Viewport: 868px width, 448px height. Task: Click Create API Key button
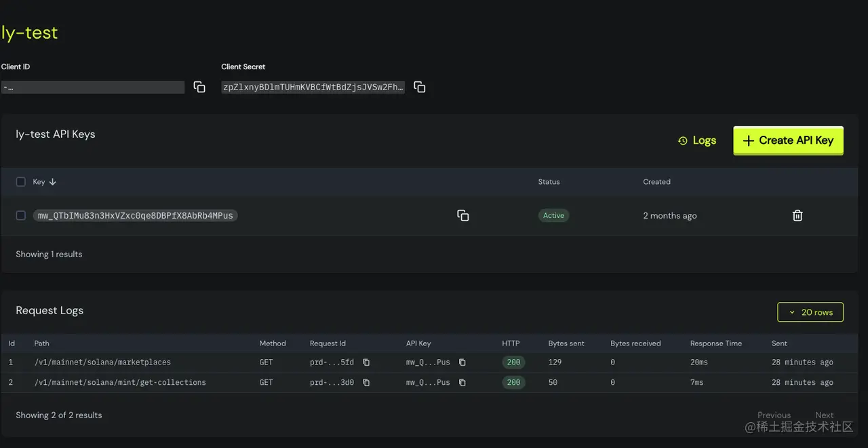point(788,141)
